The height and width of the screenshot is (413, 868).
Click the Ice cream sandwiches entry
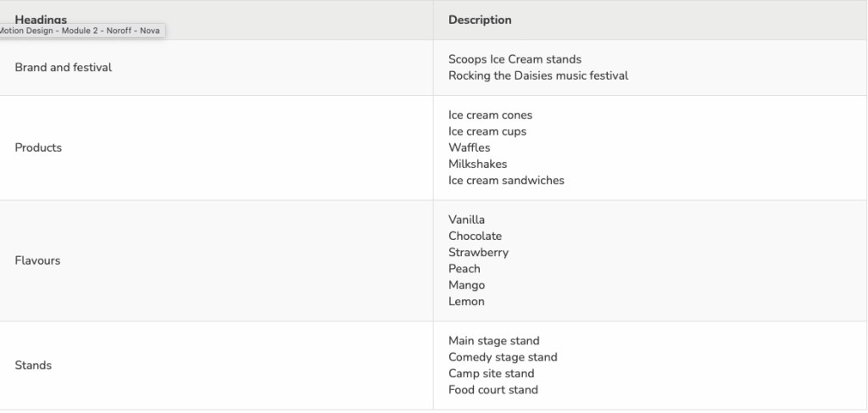[x=506, y=180]
